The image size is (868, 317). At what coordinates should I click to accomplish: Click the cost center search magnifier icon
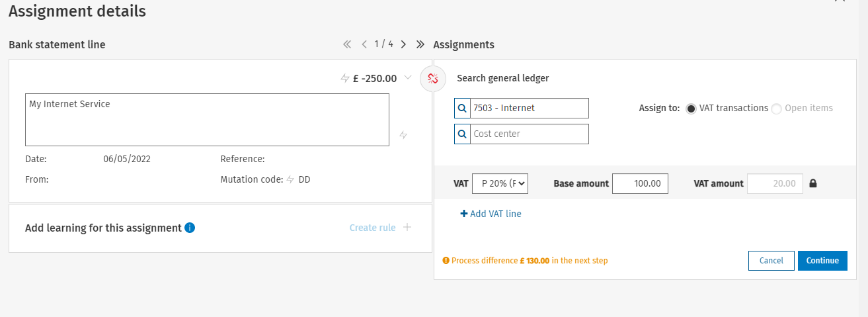point(462,134)
